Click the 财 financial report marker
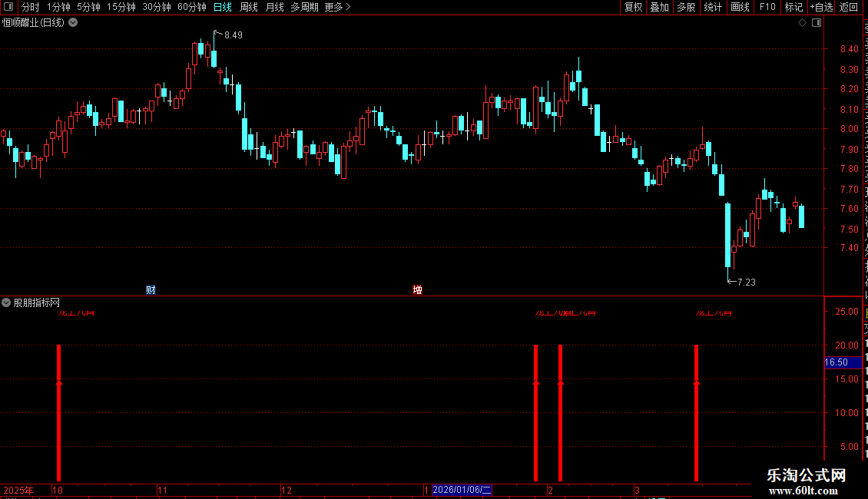Image resolution: width=868 pixels, height=499 pixels. point(151,290)
